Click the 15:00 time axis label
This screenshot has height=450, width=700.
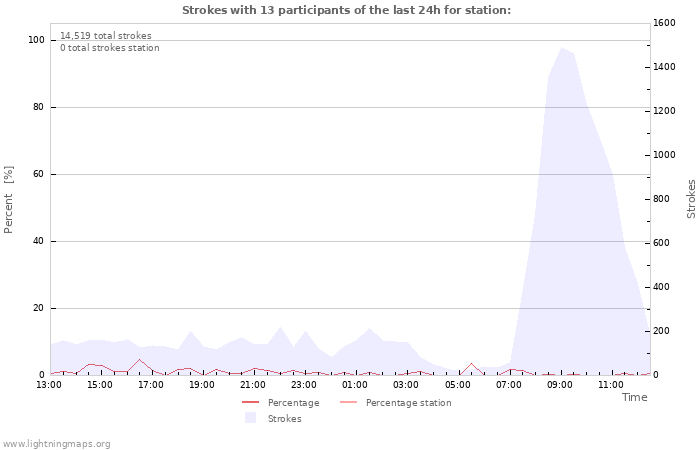(x=100, y=385)
